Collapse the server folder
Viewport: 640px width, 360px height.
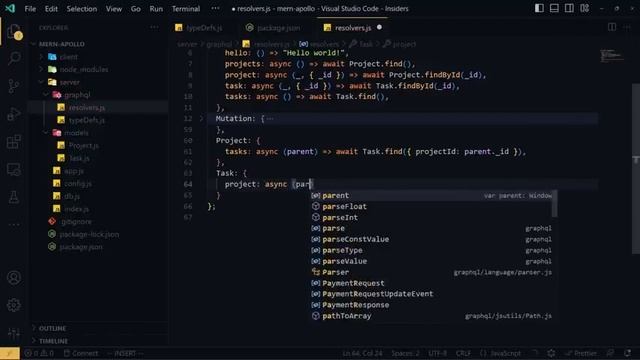coord(69,82)
